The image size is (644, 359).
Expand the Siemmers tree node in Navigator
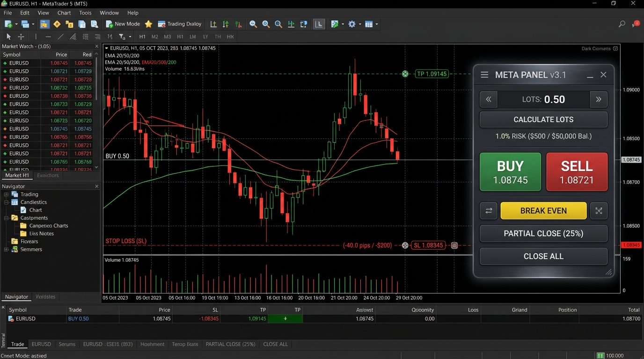pos(6,250)
